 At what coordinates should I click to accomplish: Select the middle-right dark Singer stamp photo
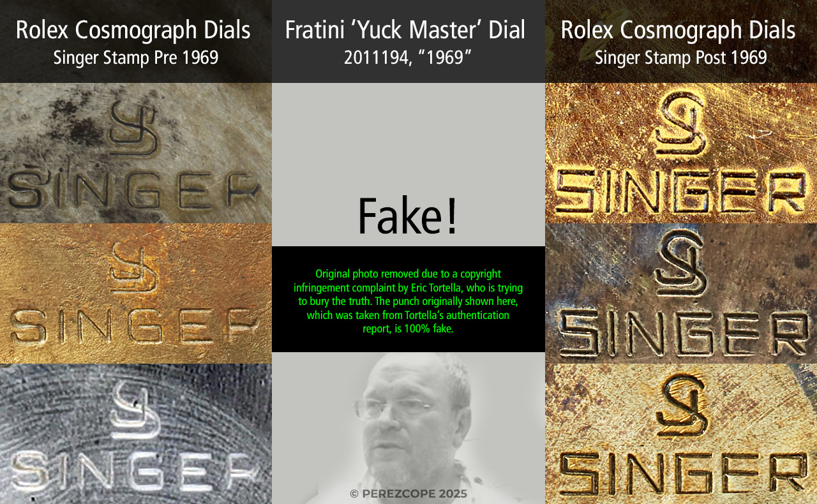[x=681, y=293]
